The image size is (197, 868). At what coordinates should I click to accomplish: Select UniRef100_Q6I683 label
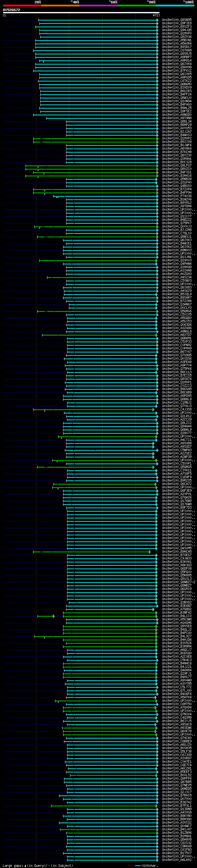pos(177,287)
